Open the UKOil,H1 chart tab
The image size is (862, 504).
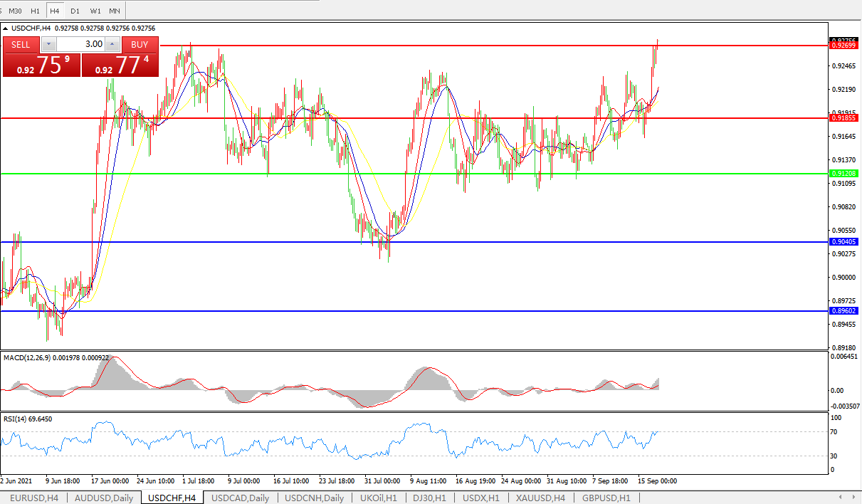coord(378,498)
